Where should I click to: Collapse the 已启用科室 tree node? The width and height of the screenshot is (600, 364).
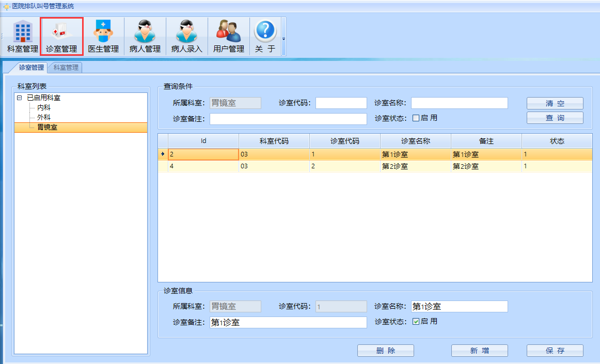point(19,98)
